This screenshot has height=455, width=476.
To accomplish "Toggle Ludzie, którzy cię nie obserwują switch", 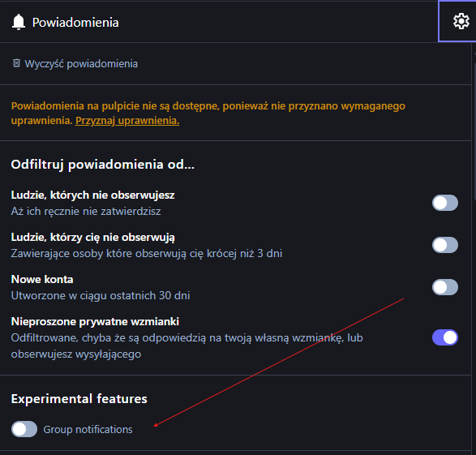I will pos(445,245).
